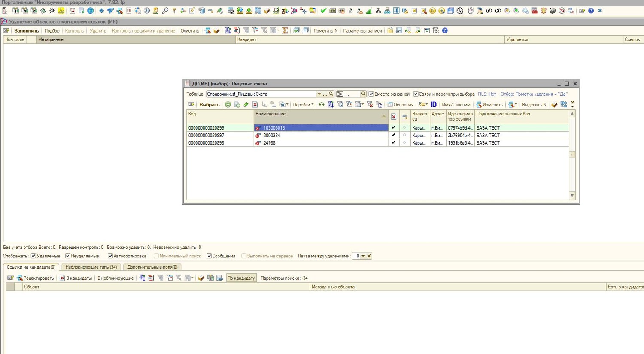This screenshot has height=354, width=644.
Task: Click the sigma search input field
Action: (x=352, y=94)
